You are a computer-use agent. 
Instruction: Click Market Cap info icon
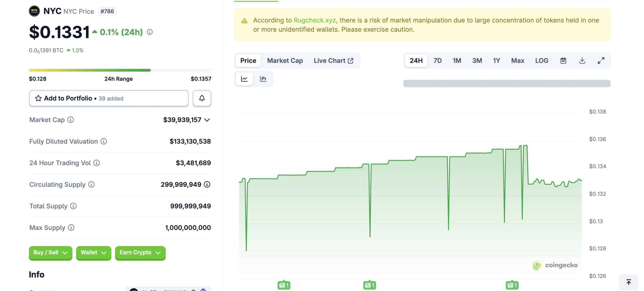(71, 120)
